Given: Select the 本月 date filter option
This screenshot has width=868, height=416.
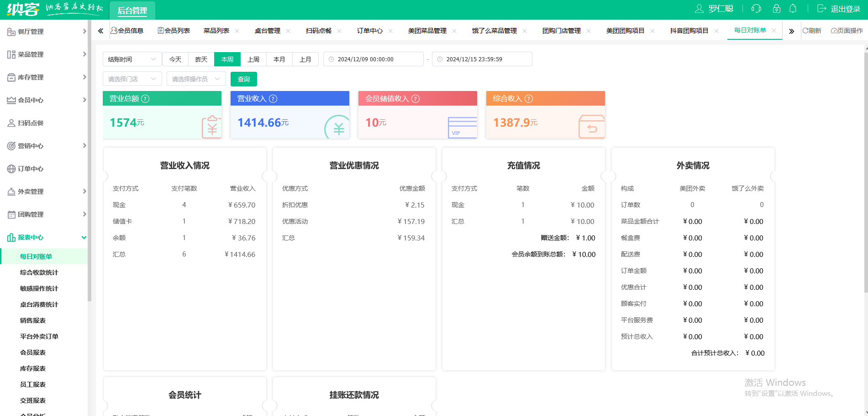Looking at the screenshot, I should 279,59.
